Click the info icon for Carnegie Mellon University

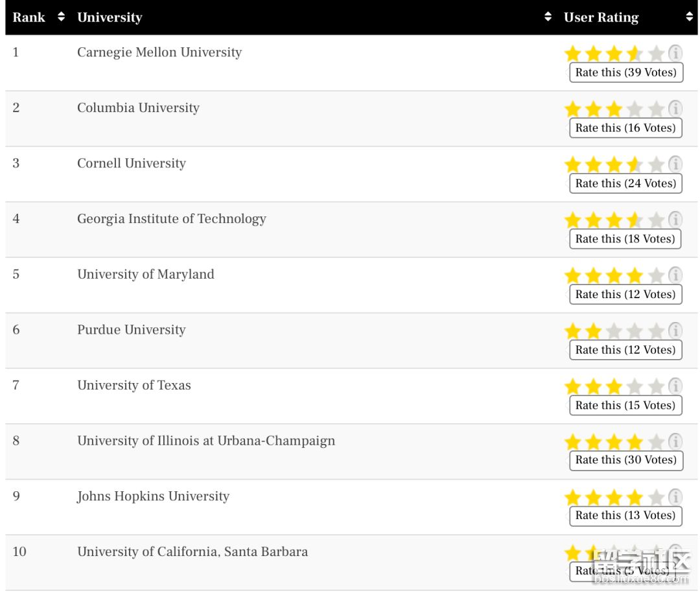tap(675, 52)
